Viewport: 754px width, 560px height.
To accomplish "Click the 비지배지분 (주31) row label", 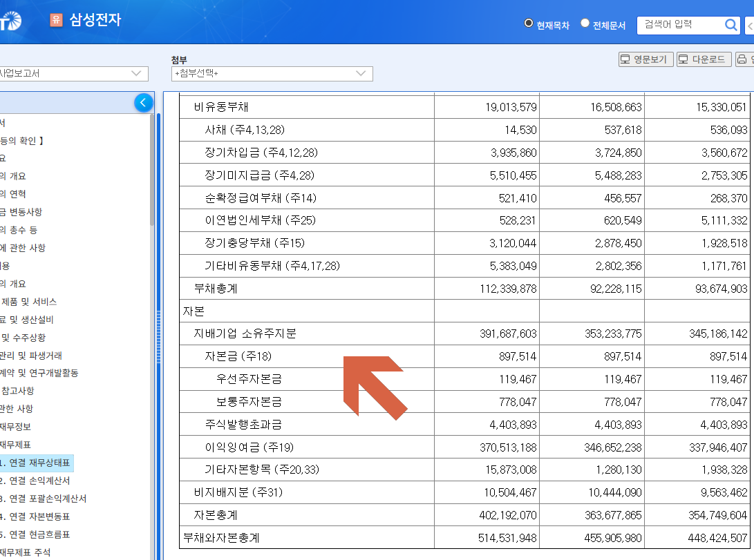I will point(238,493).
